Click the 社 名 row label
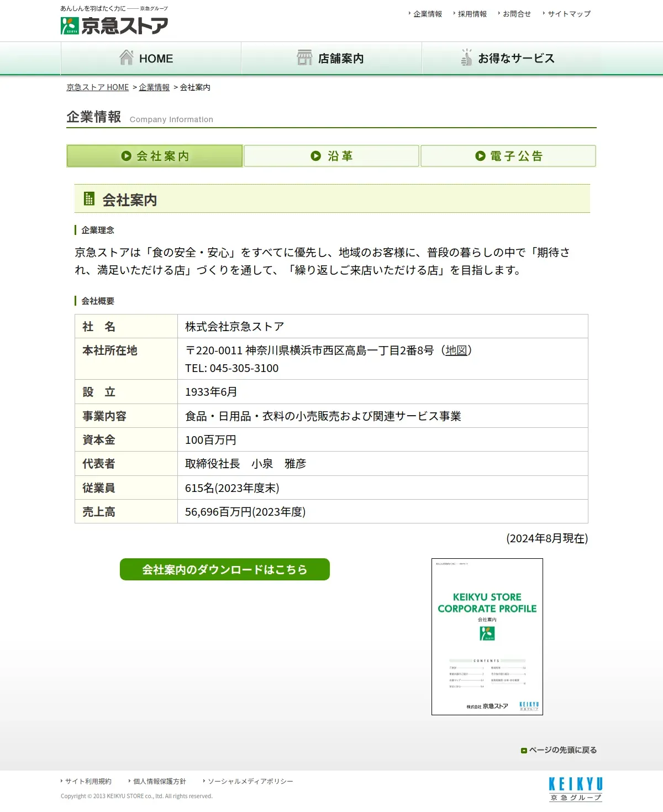The width and height of the screenshot is (663, 812). point(99,327)
